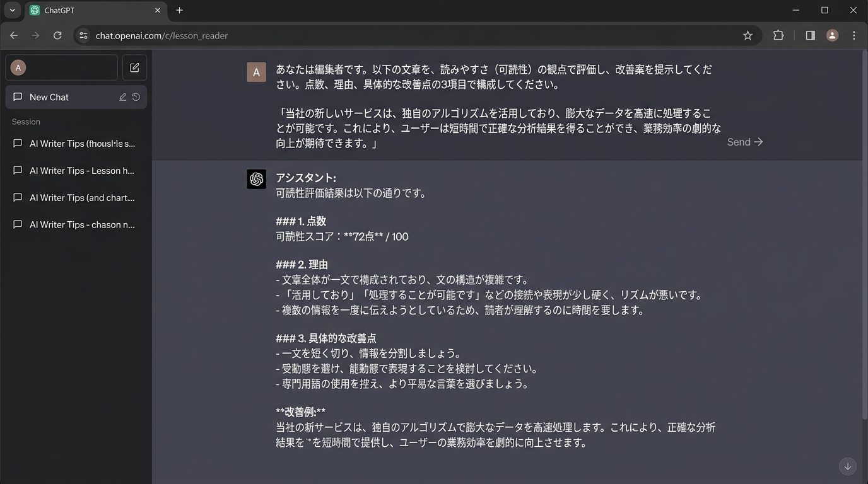Toggle the browser side panel
The width and height of the screenshot is (868, 484).
tap(811, 36)
